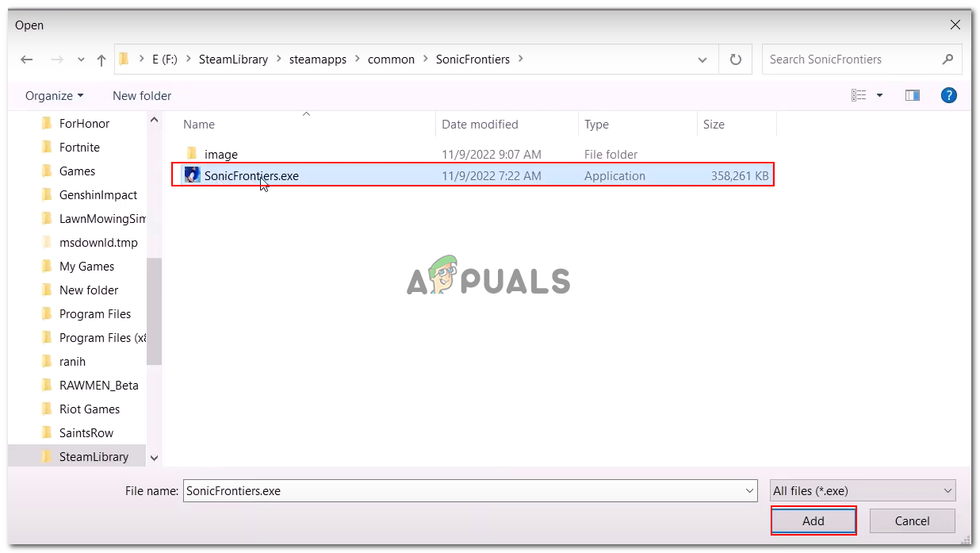This screenshot has width=980, height=553.
Task: Navigate up one folder level
Action: [x=101, y=59]
